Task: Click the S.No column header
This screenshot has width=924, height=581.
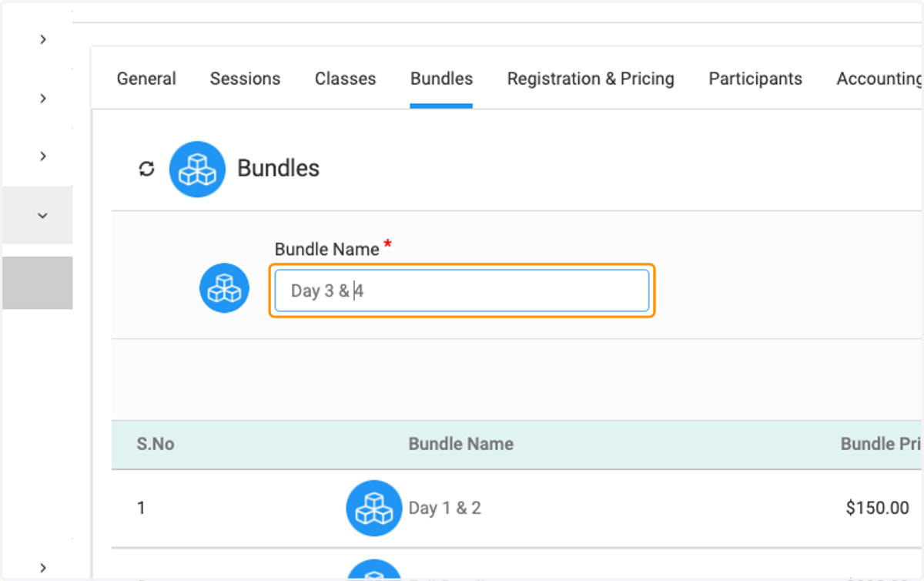Action: [x=156, y=444]
